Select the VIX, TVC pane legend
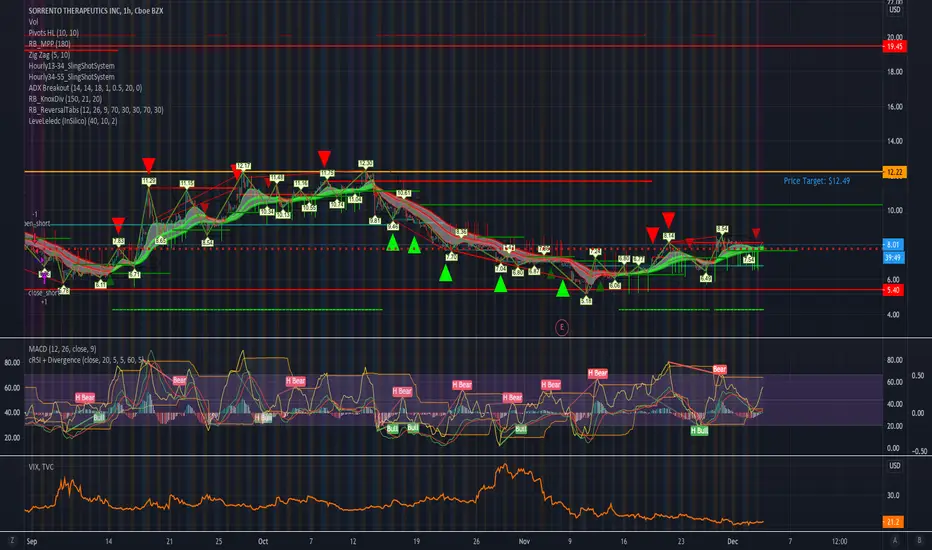This screenshot has height=550, width=932. tap(41, 467)
